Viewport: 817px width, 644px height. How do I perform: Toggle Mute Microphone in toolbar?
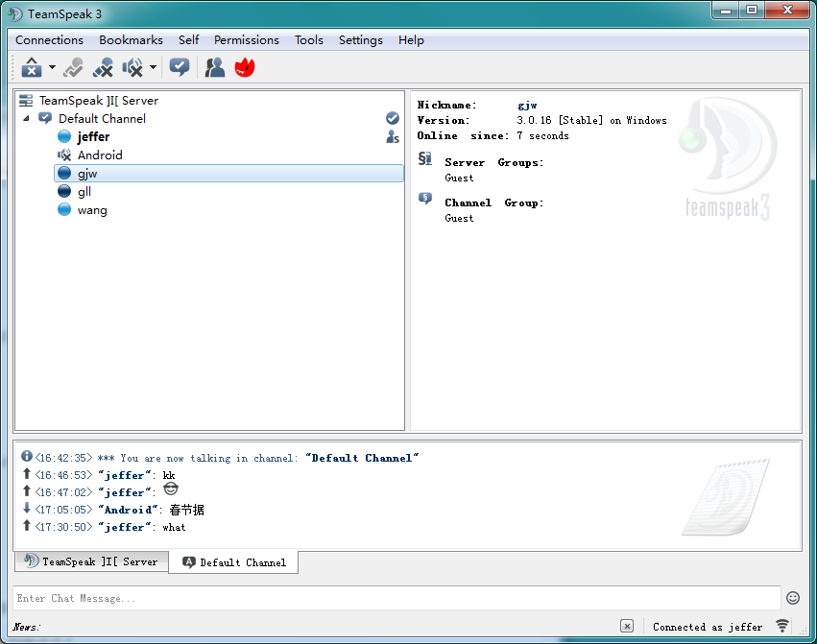103,67
